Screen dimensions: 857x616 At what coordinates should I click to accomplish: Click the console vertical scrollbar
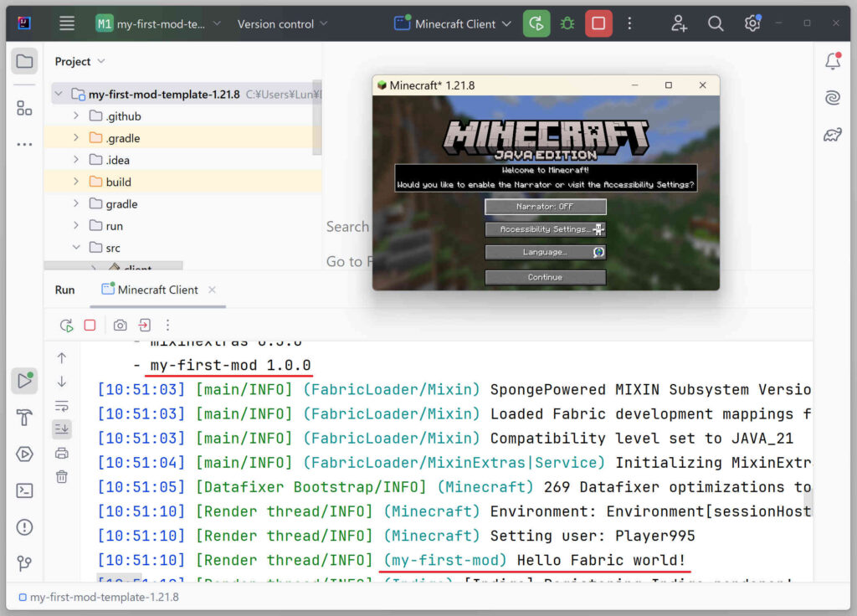pos(808,501)
